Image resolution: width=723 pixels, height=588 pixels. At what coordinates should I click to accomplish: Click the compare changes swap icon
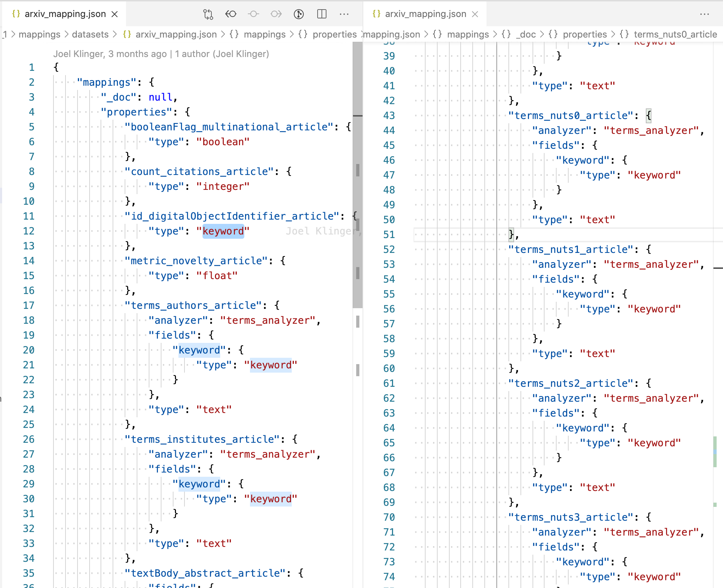tap(208, 14)
